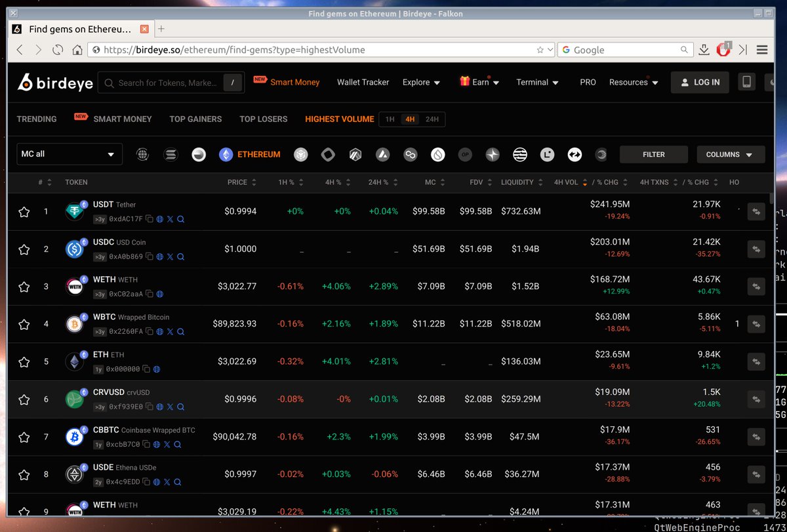Toggle favorite star for WBTC
This screenshot has height=532, width=787.
24,325
